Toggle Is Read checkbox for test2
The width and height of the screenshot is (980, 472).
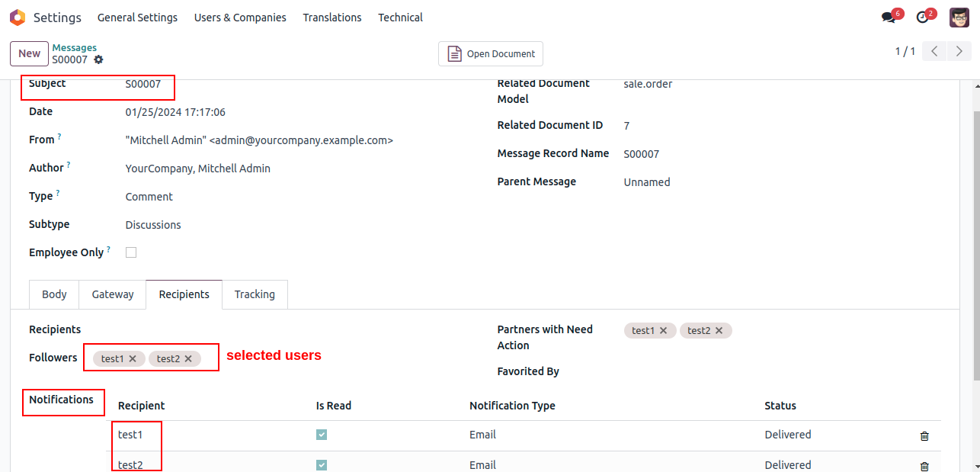coord(322,464)
